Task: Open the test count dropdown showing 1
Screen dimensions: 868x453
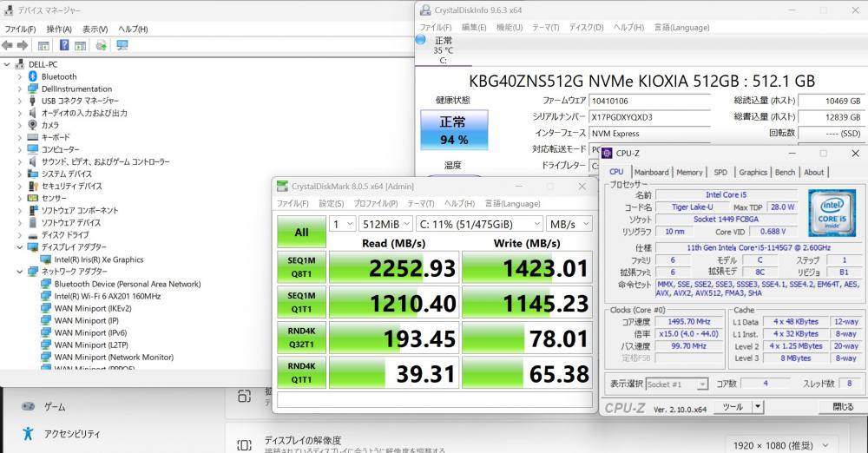Action: pos(342,224)
